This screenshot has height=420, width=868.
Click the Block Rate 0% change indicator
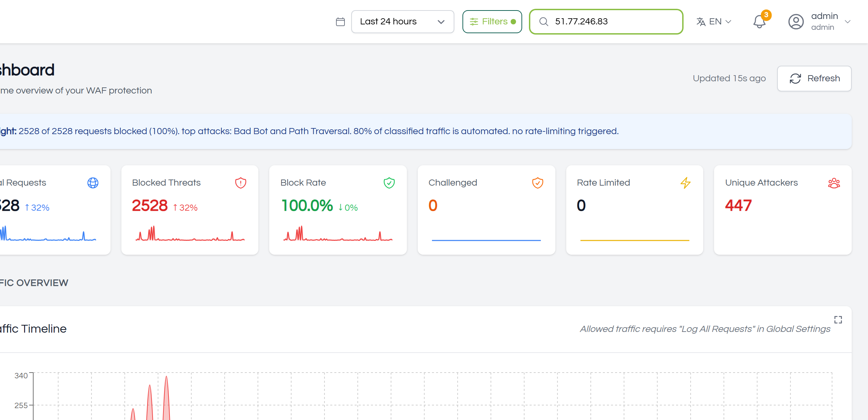[x=348, y=208]
